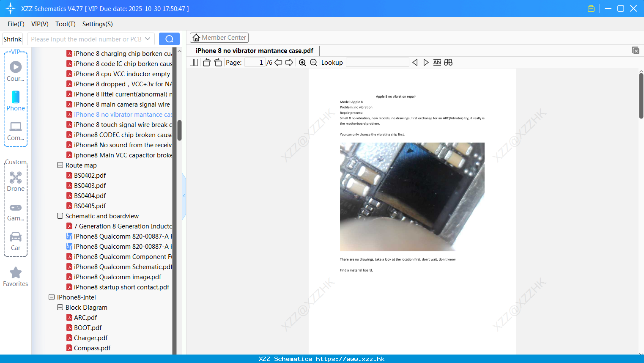Collapse the Route map folder
Image resolution: width=644 pixels, height=363 pixels.
coord(60,165)
